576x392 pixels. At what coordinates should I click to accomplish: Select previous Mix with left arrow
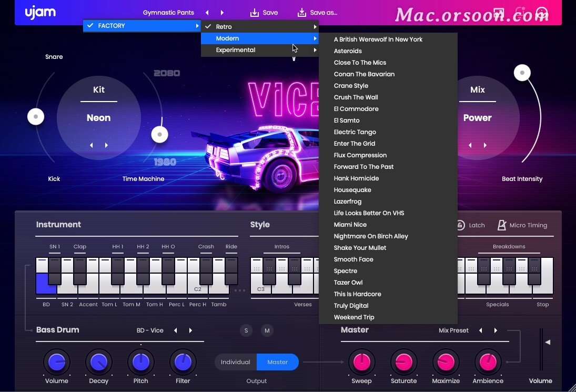click(470, 145)
